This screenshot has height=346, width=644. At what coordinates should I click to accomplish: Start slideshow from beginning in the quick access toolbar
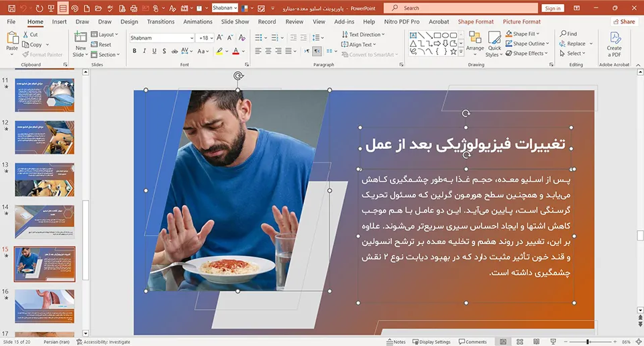click(x=51, y=8)
